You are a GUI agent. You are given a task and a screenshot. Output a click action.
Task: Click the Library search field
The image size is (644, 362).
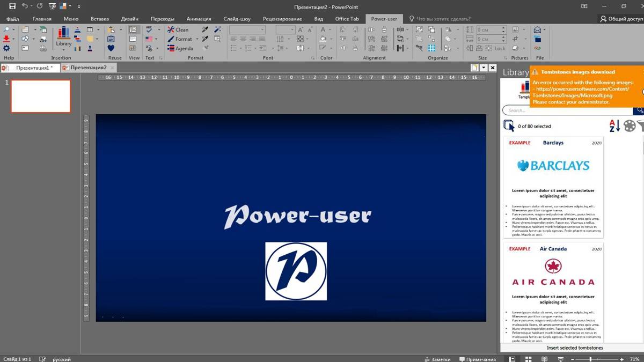(568, 110)
